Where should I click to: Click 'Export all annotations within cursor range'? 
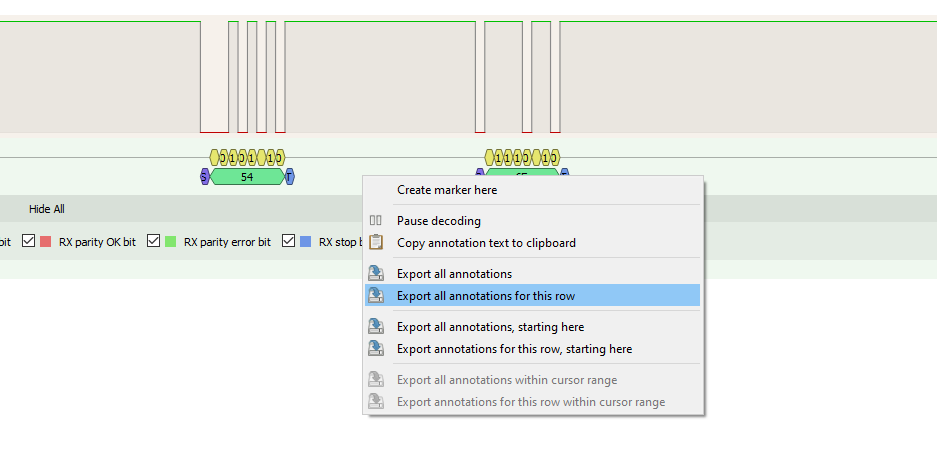pos(532,380)
